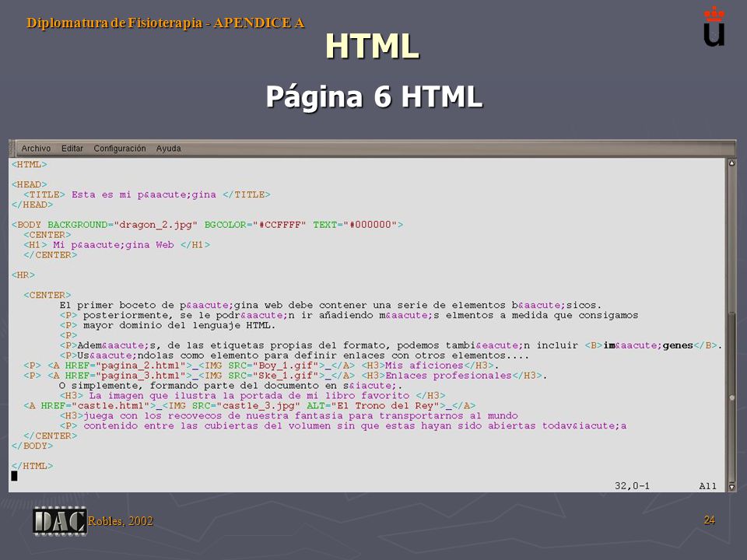This screenshot has height=560, width=747.
Task: Click the slide number 24
Action: tap(710, 520)
